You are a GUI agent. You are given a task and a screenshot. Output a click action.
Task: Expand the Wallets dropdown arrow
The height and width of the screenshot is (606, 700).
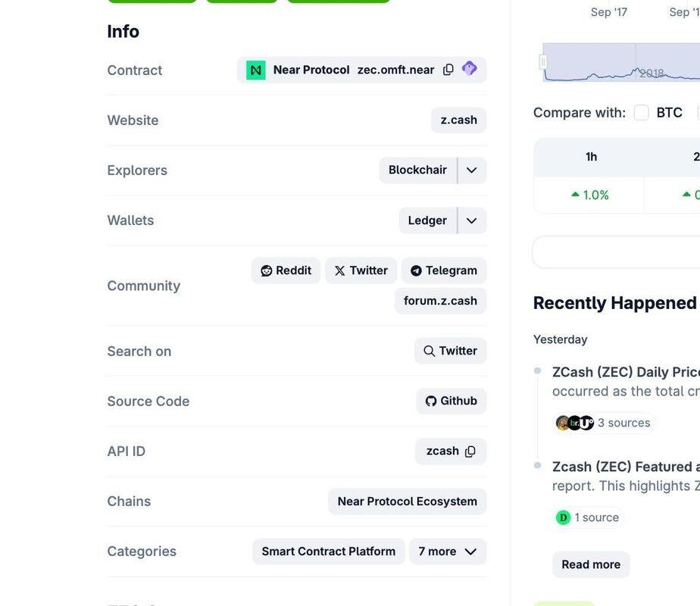(472, 220)
